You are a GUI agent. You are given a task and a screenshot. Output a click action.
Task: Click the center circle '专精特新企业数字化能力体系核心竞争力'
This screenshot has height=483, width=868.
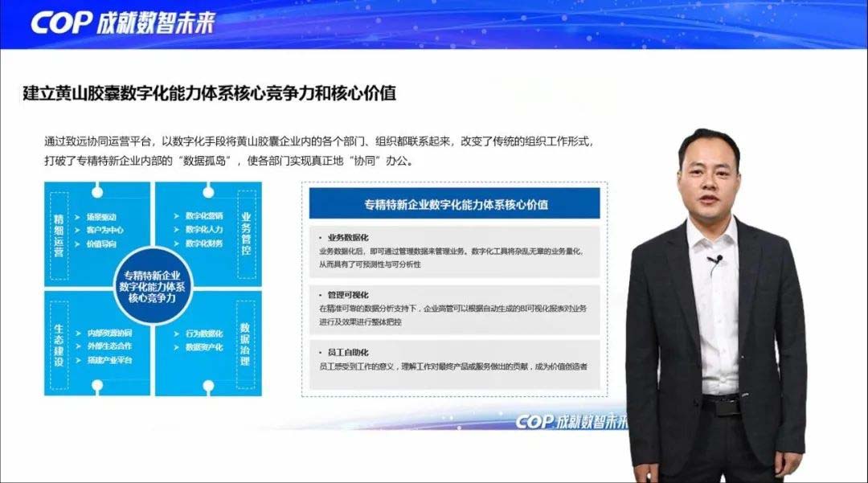152,286
